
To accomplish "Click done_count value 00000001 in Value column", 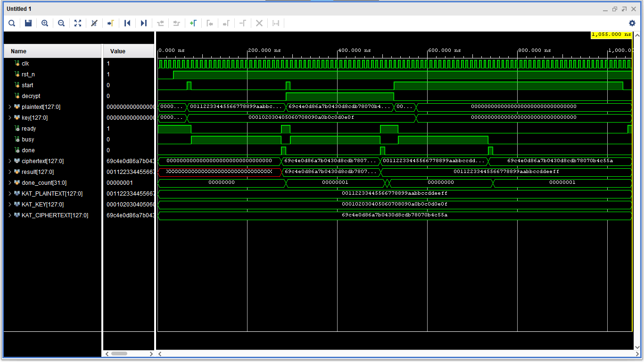I will 120,183.
